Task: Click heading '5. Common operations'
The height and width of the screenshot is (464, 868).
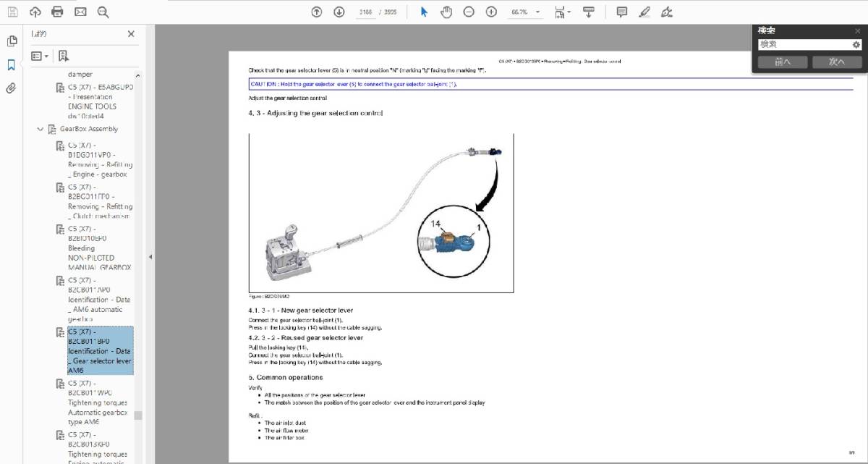Action: pyautogui.click(x=286, y=378)
